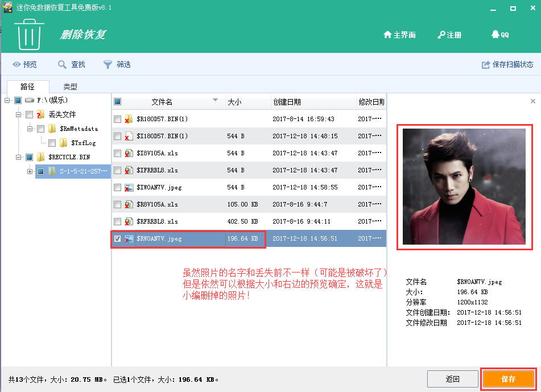Click the 注册 register link
Viewport: 541px width, 392px height.
(449, 35)
